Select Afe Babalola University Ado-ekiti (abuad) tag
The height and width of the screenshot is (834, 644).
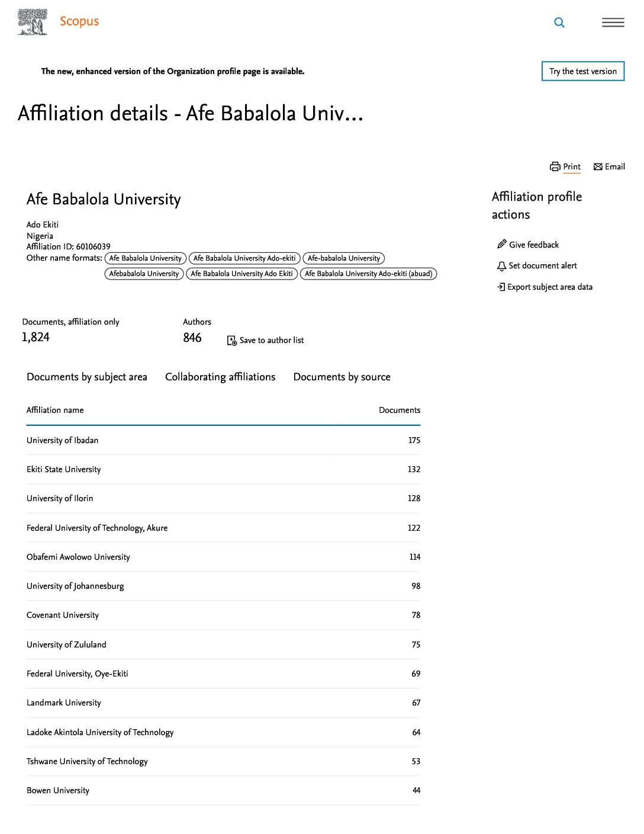point(368,274)
